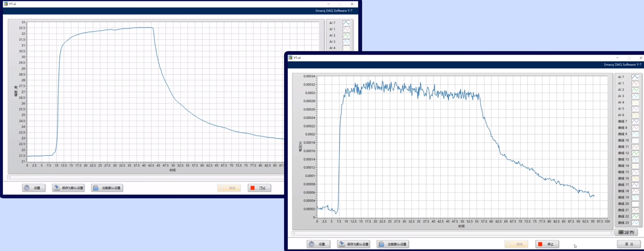Click 加载默认设置 in the back window

[x=107, y=188]
